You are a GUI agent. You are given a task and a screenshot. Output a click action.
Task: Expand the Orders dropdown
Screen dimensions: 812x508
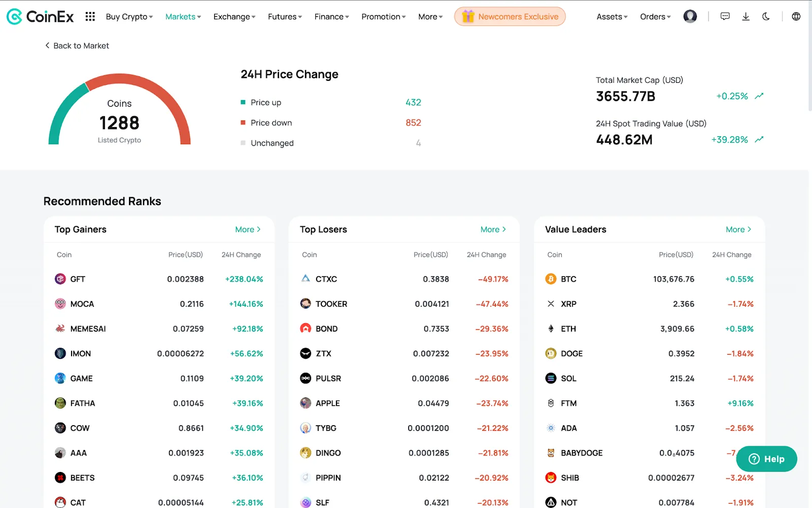point(655,17)
